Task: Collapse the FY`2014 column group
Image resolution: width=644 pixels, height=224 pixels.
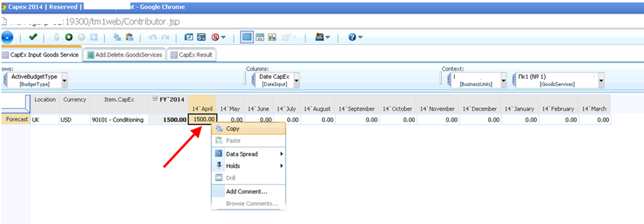Action: pyautogui.click(x=155, y=99)
